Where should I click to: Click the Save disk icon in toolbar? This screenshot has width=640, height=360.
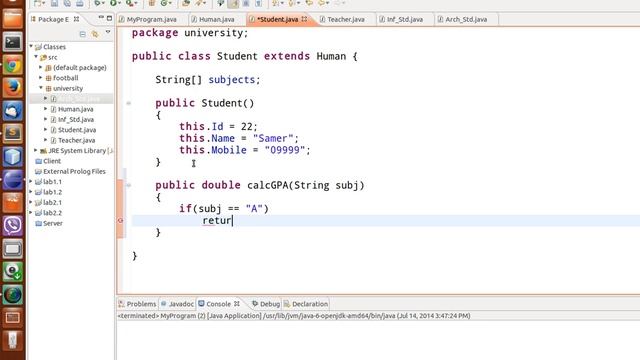(54, 3)
